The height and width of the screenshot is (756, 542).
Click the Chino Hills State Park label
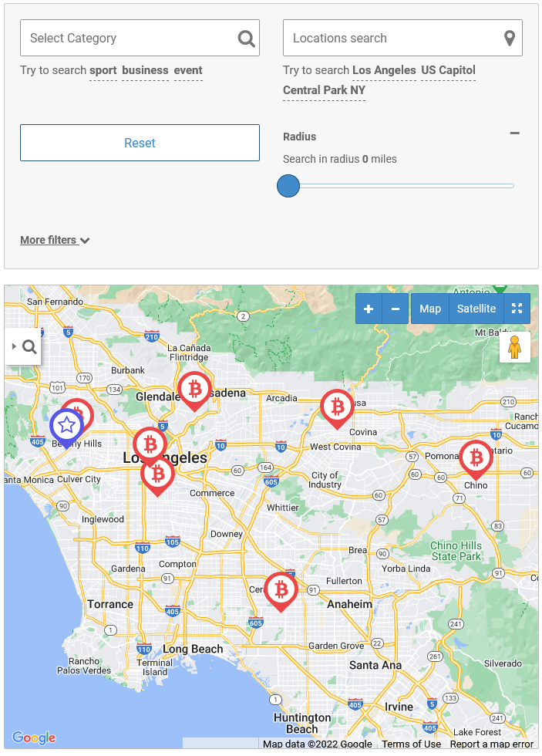click(456, 551)
